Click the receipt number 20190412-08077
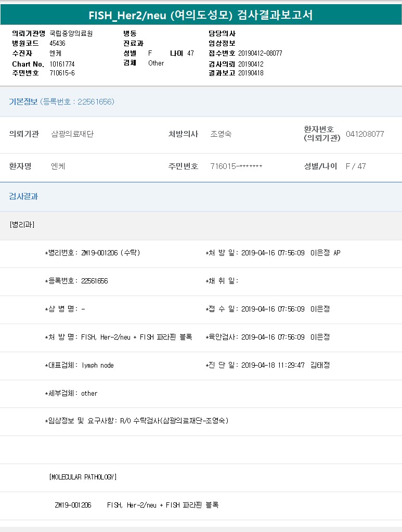402x532 pixels. (260, 53)
